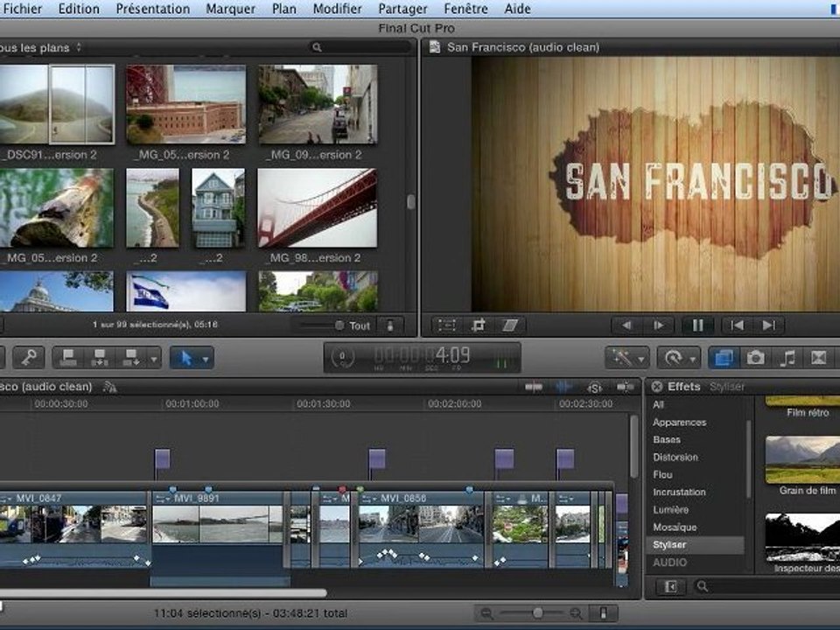Viewport: 840px width, 630px height.
Task: Select the MVI_0847 timeline clip
Action: 73,528
